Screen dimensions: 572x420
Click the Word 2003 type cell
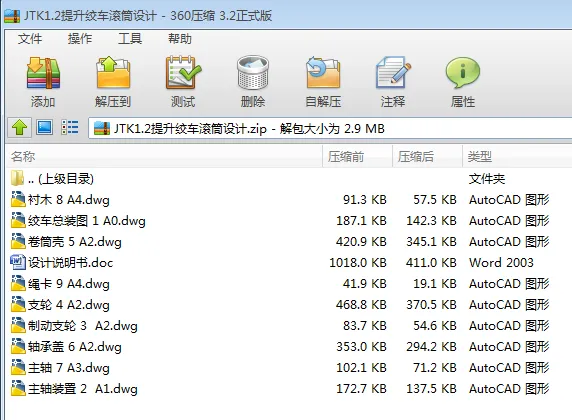[501, 263]
